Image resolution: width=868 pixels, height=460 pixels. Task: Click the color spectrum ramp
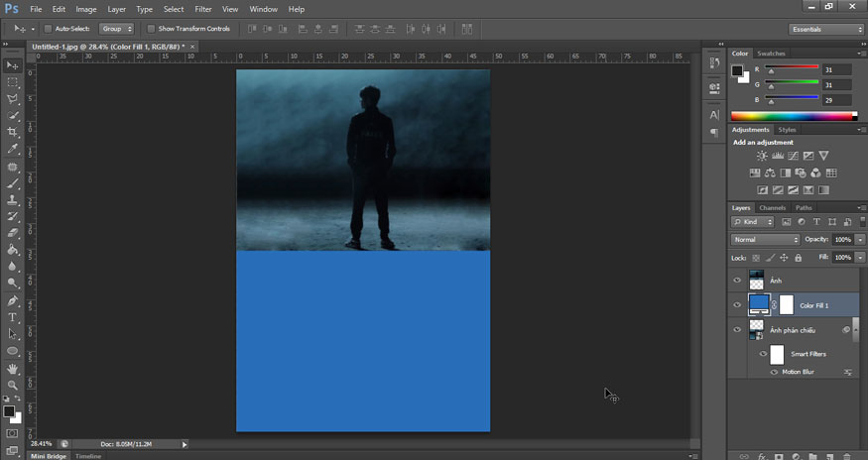[x=794, y=116]
